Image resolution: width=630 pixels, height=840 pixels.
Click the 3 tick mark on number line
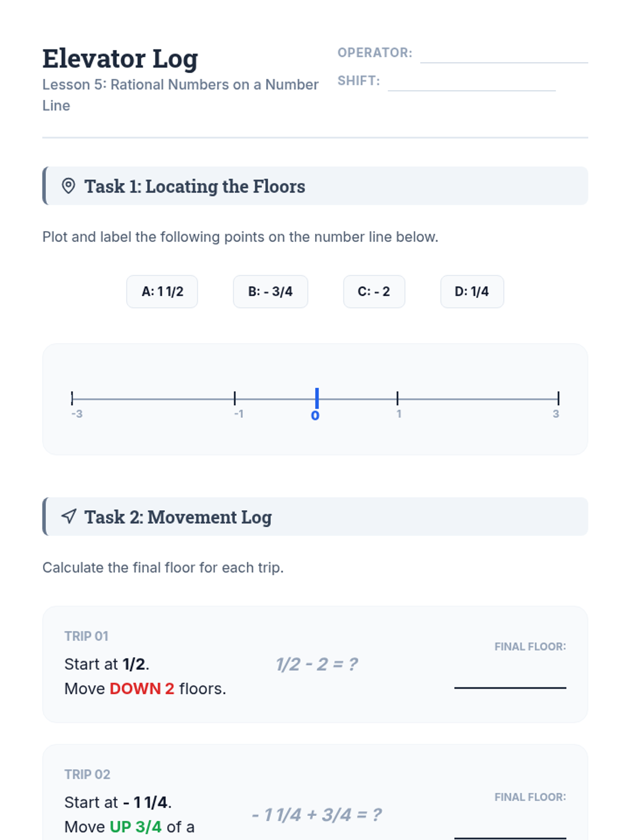[x=558, y=398]
